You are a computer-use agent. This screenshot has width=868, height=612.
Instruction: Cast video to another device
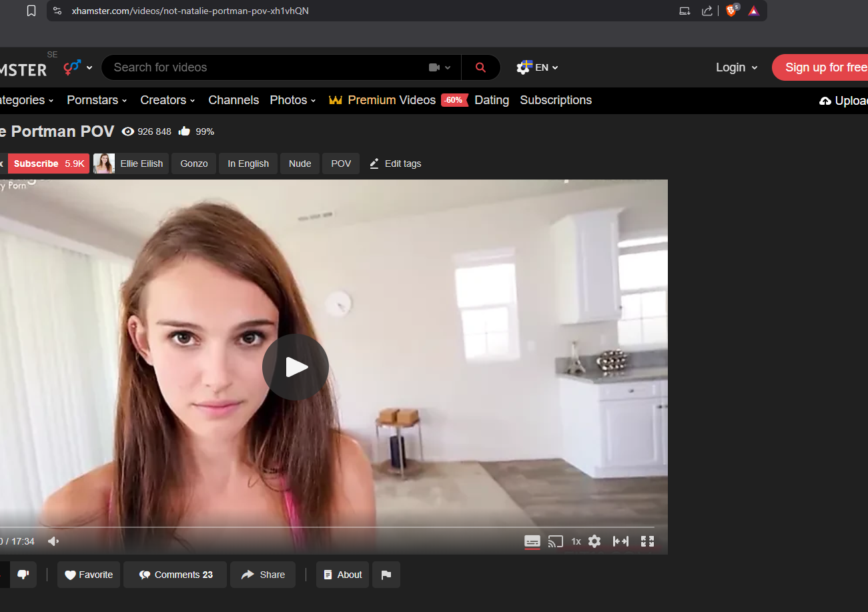click(x=555, y=541)
